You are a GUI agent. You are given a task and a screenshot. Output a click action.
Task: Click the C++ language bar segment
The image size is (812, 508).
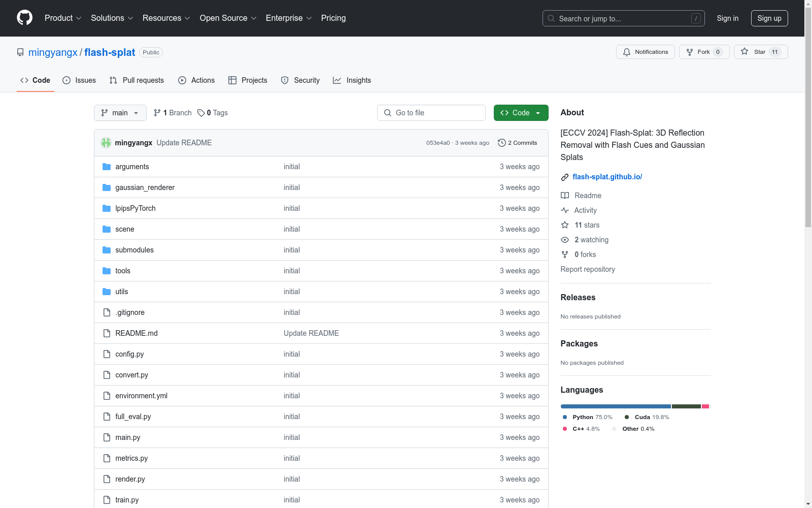click(705, 406)
